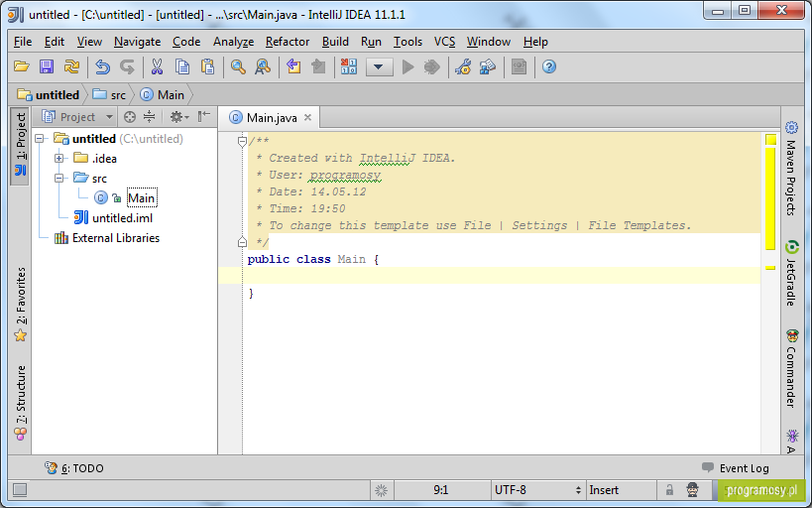Open the Refactor menu
Viewport: 812px width, 508px height.
[x=288, y=42]
